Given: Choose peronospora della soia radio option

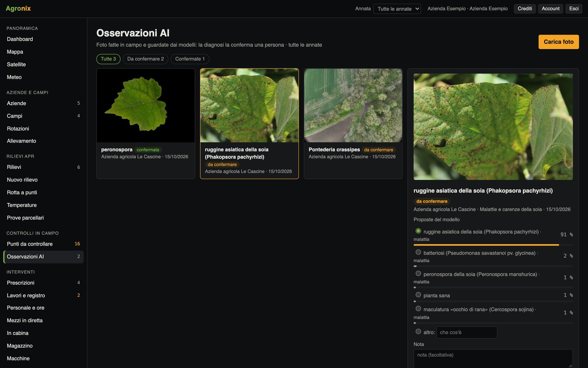Looking at the screenshot, I should point(418,273).
